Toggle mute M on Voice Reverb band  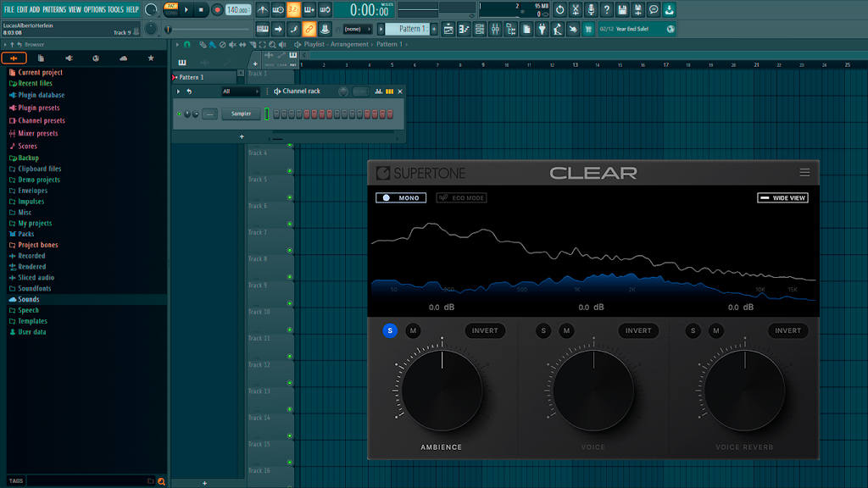tap(715, 330)
